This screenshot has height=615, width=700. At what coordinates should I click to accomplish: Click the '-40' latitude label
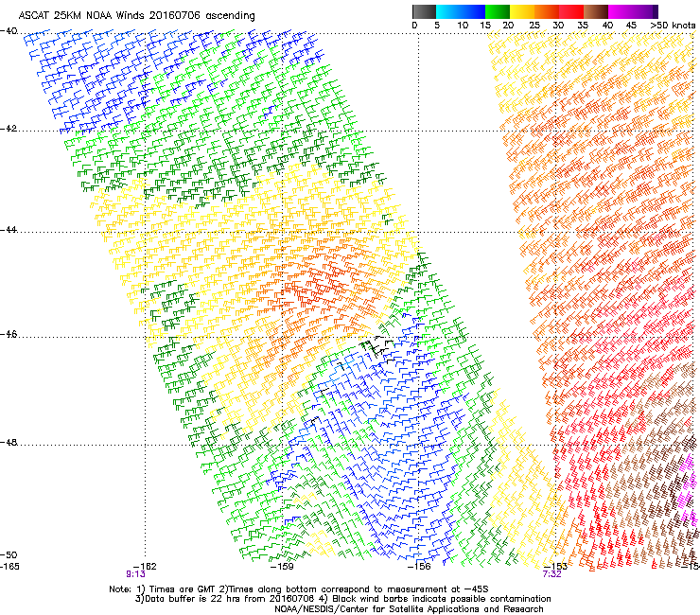[9, 31]
